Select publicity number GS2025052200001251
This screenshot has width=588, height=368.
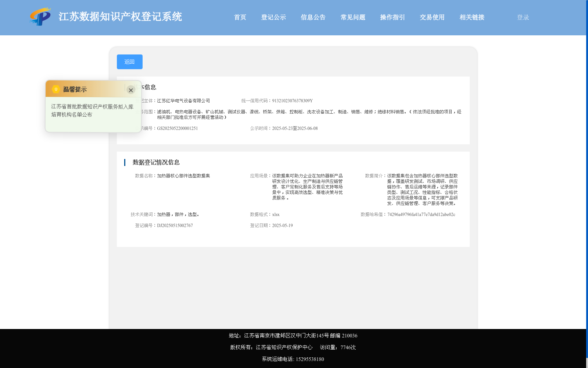(x=178, y=128)
